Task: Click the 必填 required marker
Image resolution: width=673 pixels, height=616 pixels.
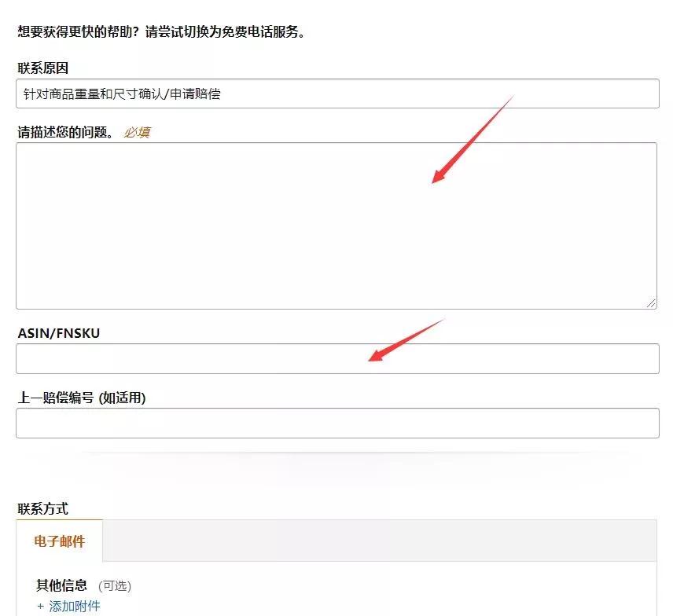Action: point(137,132)
